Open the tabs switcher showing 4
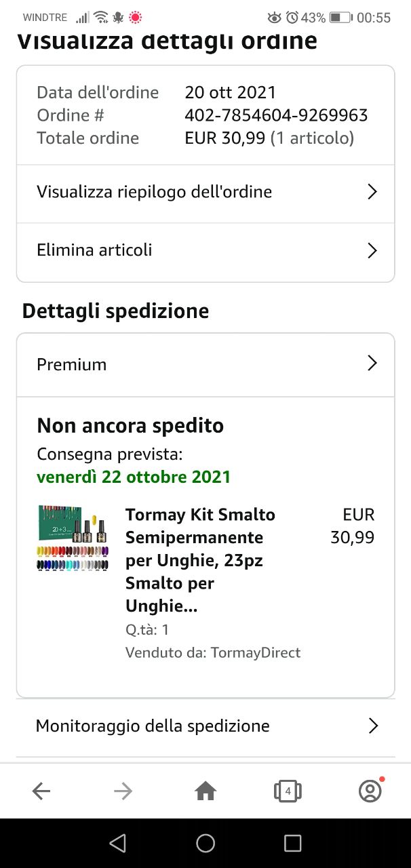 288,791
